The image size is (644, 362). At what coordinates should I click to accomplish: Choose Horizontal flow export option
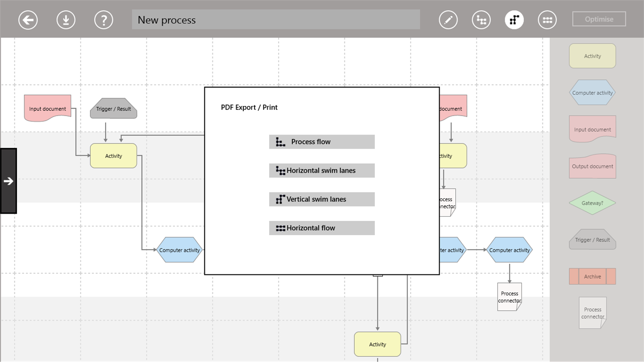coord(322,228)
